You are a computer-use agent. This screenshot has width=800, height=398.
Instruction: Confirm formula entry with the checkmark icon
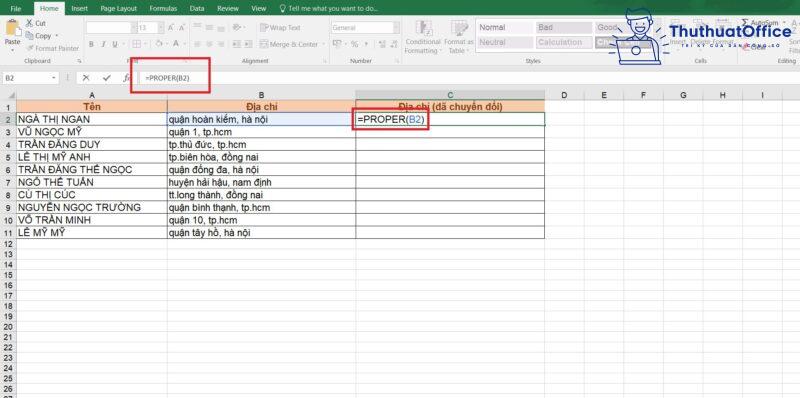pos(106,78)
